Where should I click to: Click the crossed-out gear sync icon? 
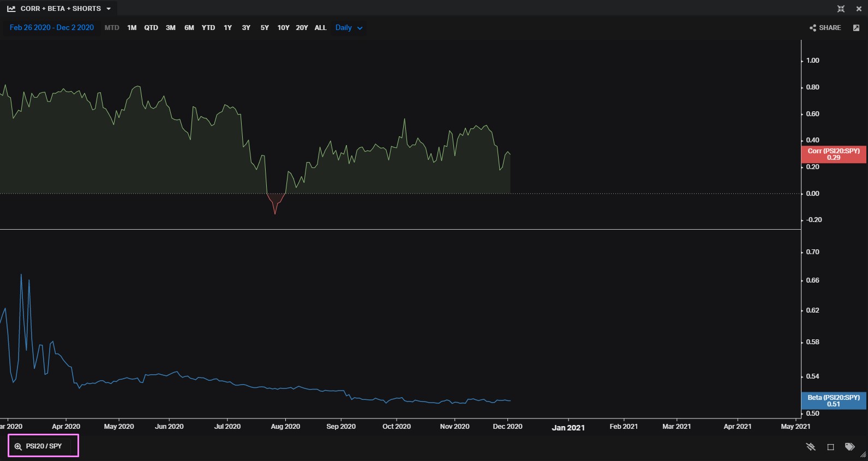point(811,447)
